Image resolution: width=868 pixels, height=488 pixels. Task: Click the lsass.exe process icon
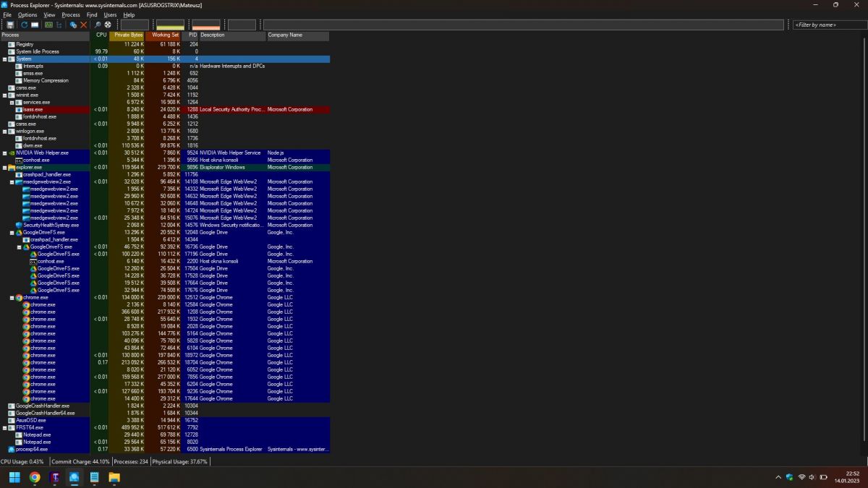pos(19,109)
